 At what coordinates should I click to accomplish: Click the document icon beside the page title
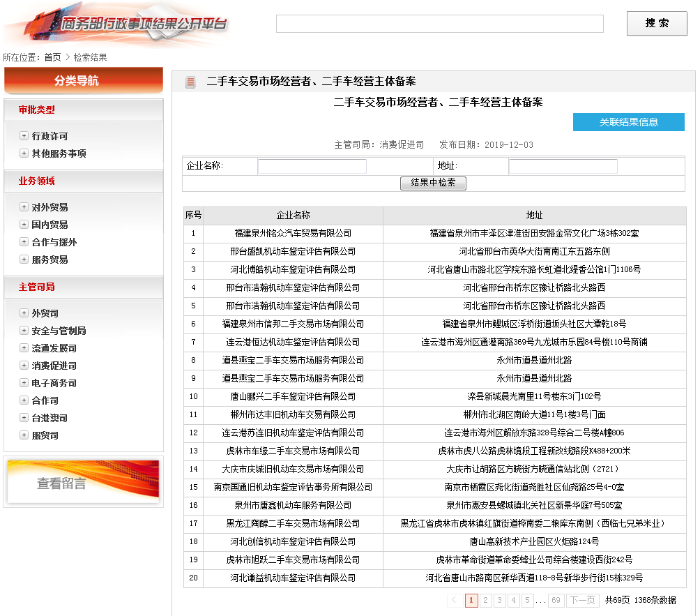(190, 82)
